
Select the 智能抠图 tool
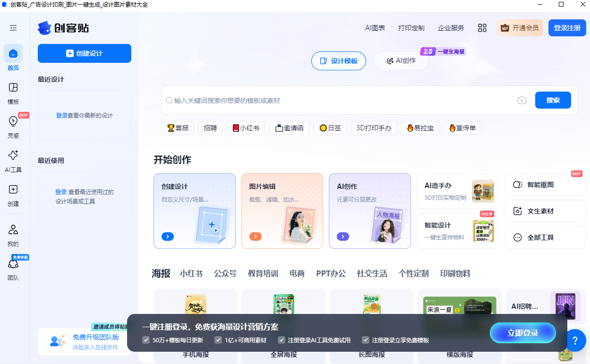pos(545,184)
